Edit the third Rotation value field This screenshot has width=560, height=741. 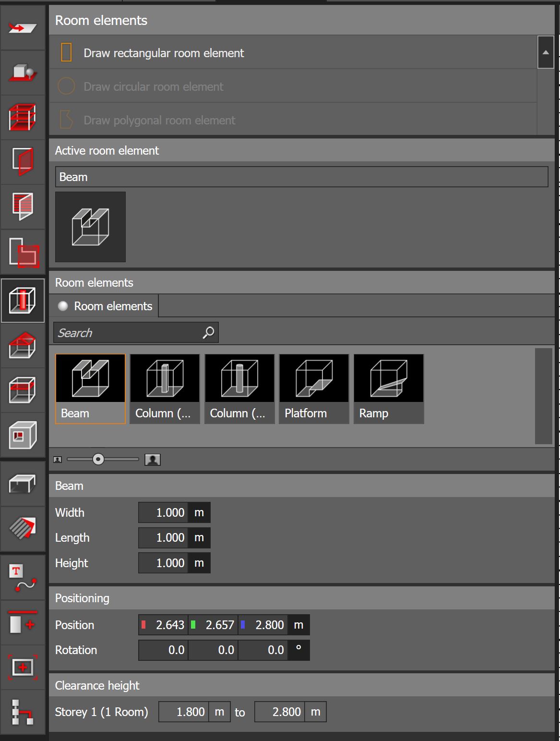point(263,650)
